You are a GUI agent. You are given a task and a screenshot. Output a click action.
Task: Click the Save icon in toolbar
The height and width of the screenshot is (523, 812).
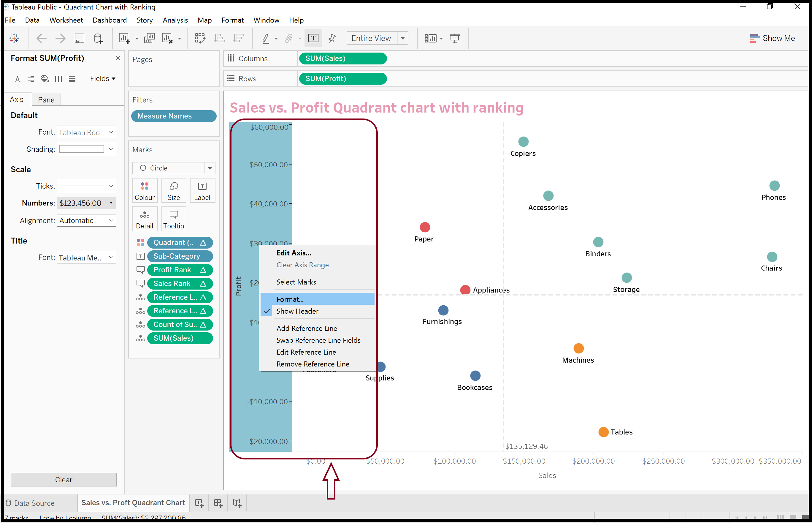(x=80, y=38)
